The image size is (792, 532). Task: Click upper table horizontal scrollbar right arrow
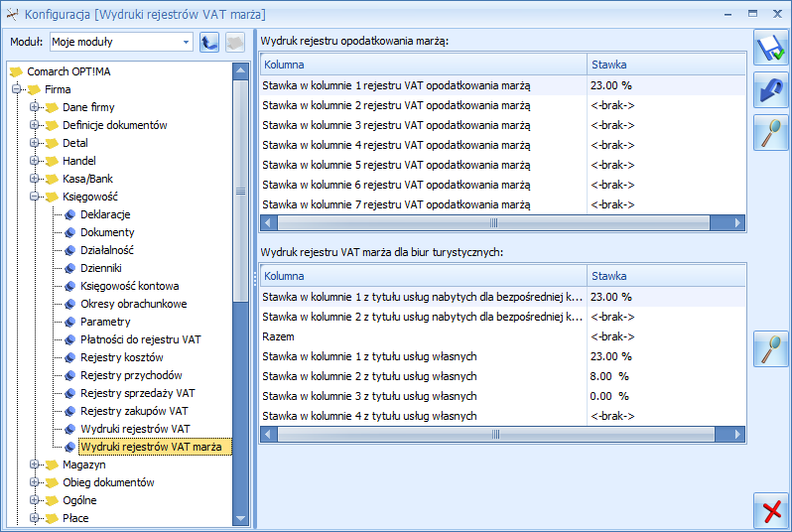pyautogui.click(x=738, y=222)
